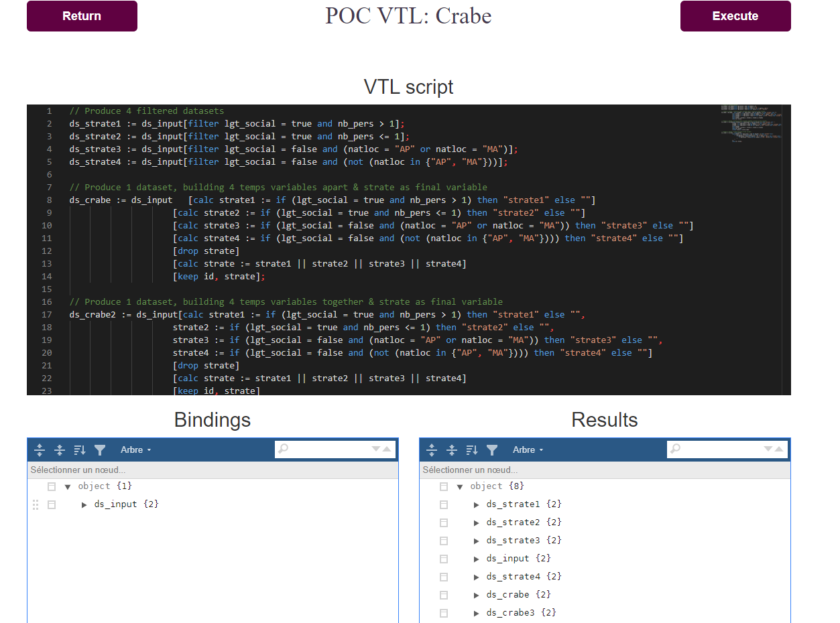Open the Arbre mode dropdown in Results
Viewport: 840px width, 623px height.
[x=528, y=450]
